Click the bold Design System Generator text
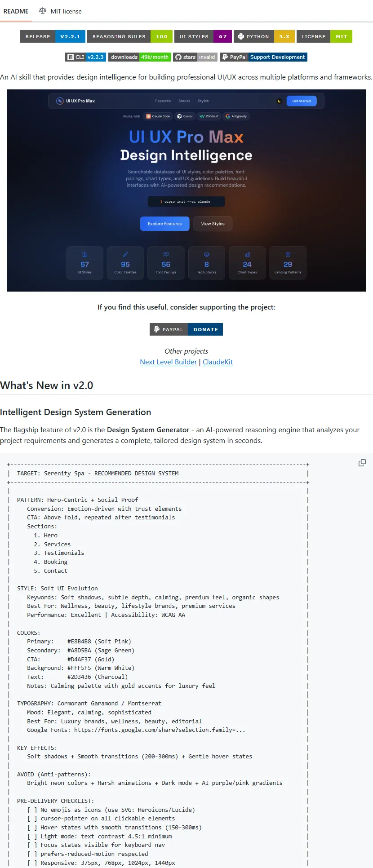 pyautogui.click(x=148, y=430)
